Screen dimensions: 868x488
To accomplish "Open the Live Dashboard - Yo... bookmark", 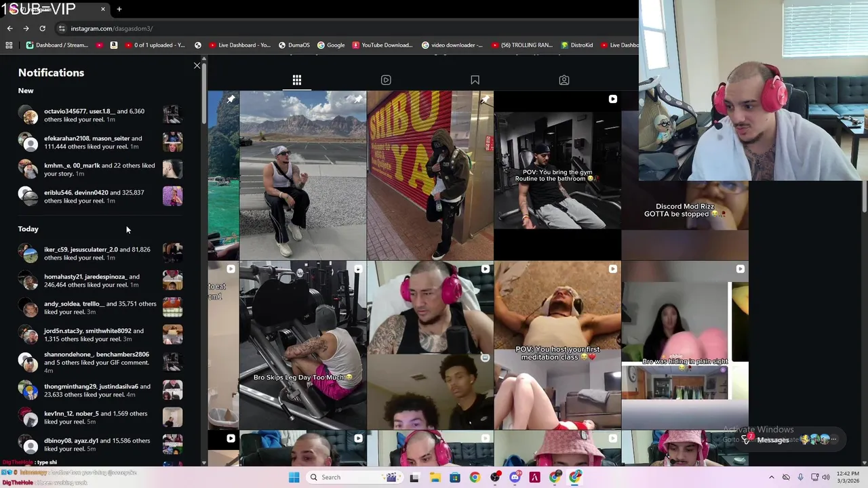I will (x=240, y=45).
